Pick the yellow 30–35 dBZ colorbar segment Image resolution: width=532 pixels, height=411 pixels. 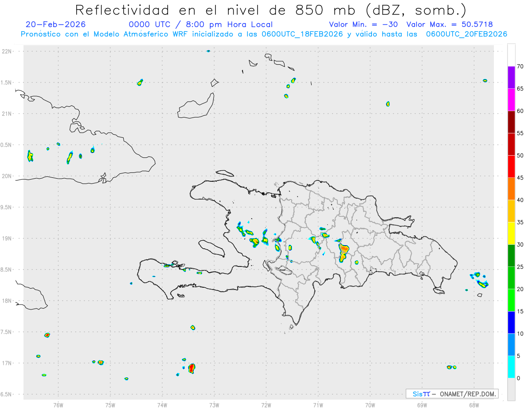click(x=511, y=233)
